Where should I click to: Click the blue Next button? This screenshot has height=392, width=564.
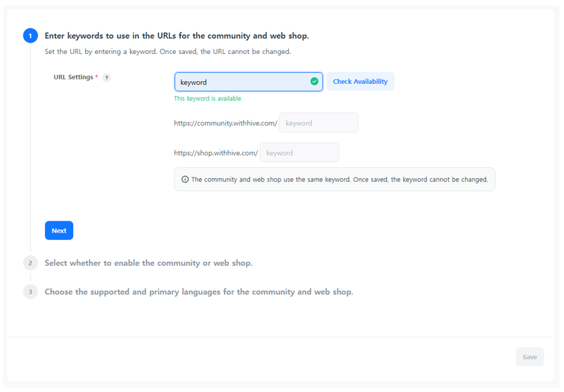pyautogui.click(x=59, y=230)
